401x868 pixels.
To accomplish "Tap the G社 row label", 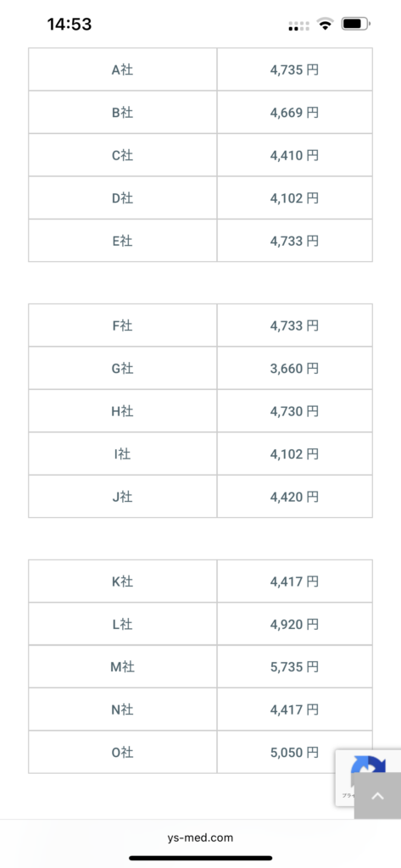I will coord(122,368).
